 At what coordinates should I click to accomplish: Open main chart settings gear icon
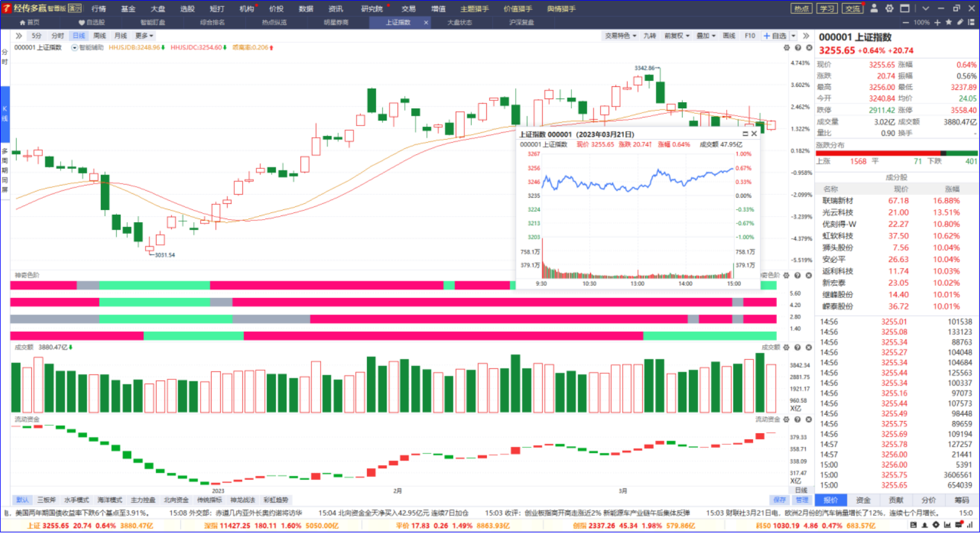pyautogui.click(x=787, y=48)
